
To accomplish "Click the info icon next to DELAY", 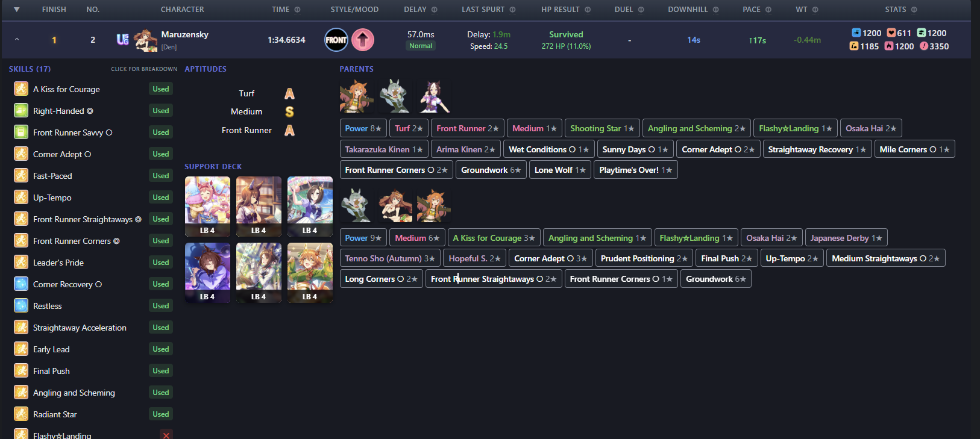I will [x=435, y=10].
